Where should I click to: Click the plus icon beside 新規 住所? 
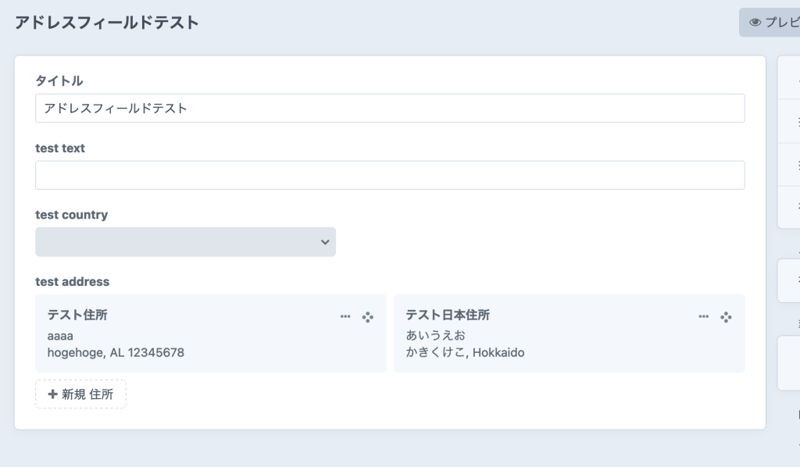52,395
